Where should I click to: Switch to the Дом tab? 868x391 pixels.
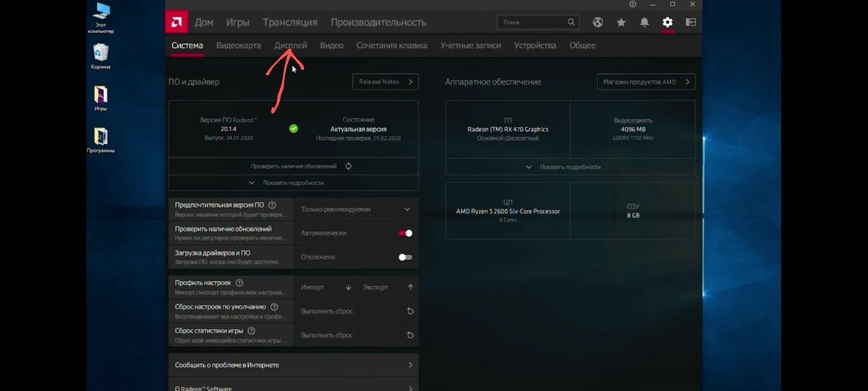pyautogui.click(x=204, y=22)
